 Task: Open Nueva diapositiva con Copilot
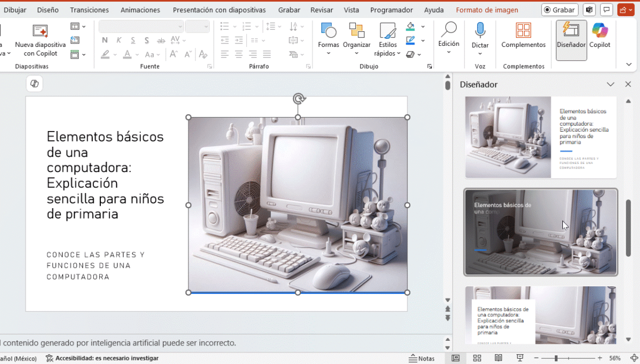coord(40,41)
